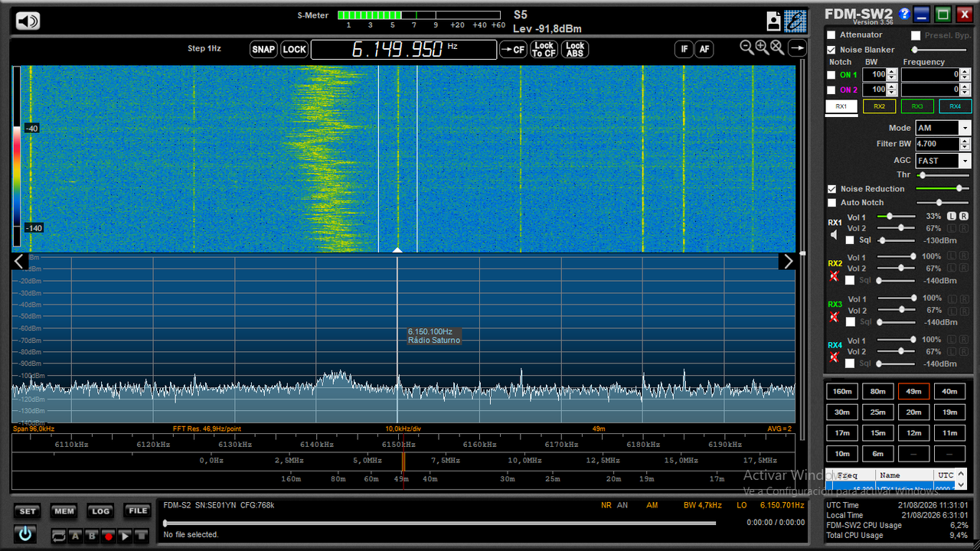Start recording with the red dot
This screenshot has width=980, height=551.
[x=108, y=536]
